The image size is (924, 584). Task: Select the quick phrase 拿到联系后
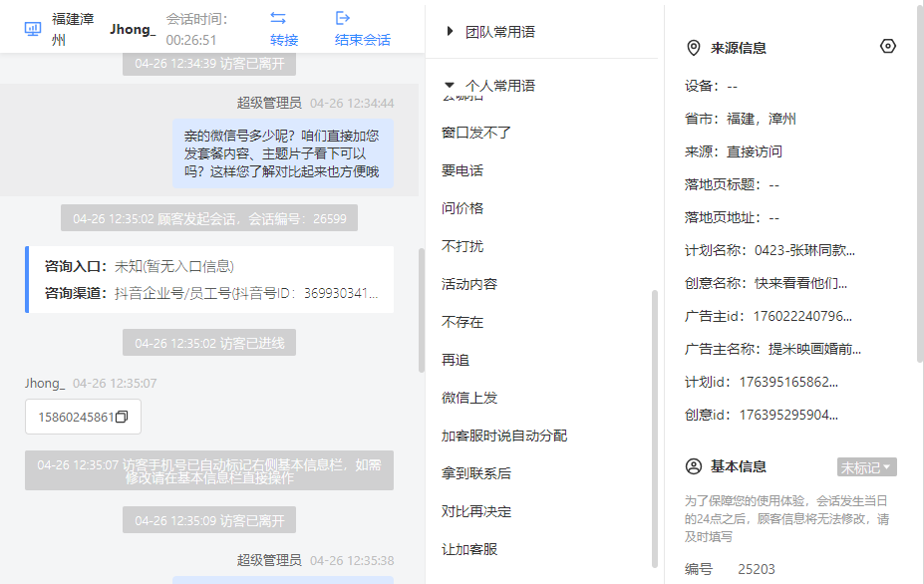coord(476,473)
